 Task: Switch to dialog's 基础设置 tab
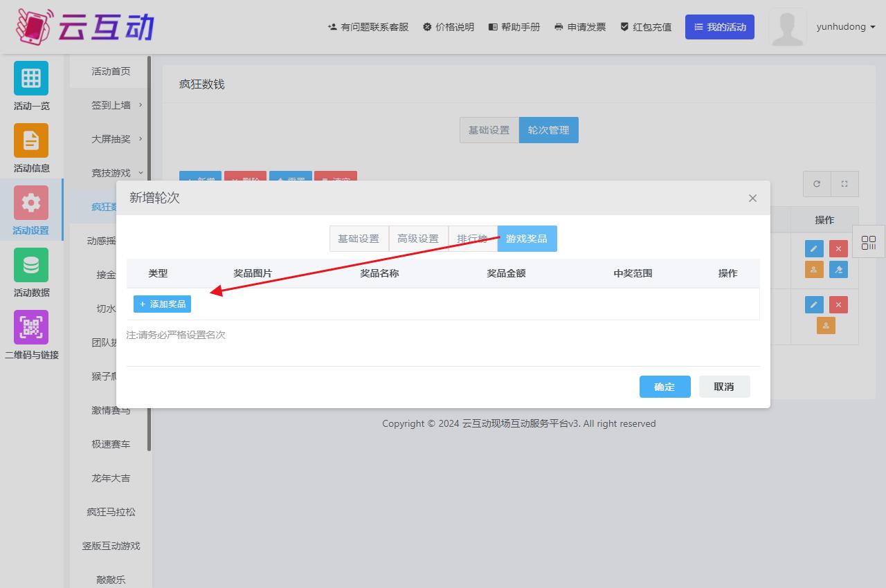[359, 239]
